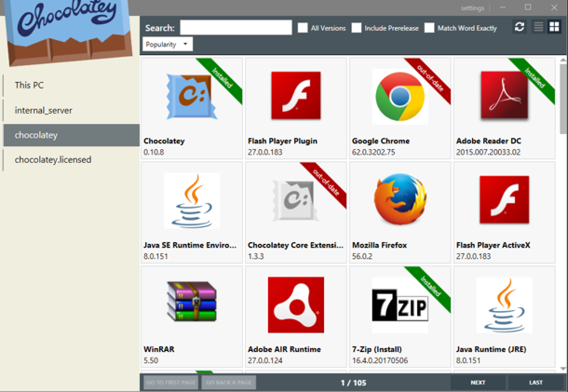Switch to list view layout icon

tap(538, 27)
